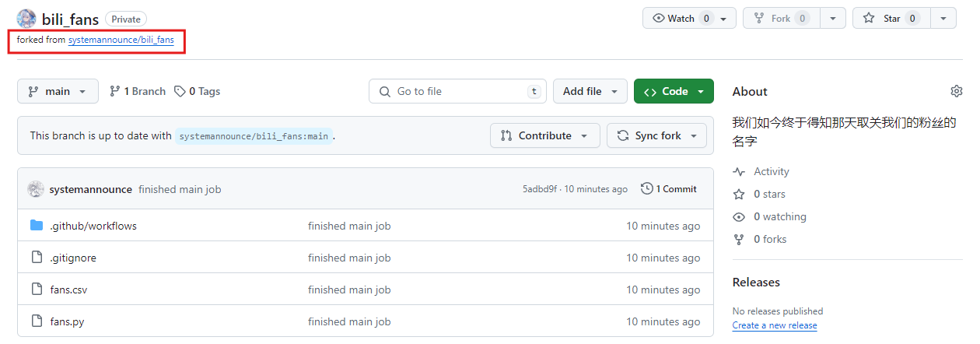Open the commit message for .gitignore row
980x344 pixels.
(x=349, y=258)
